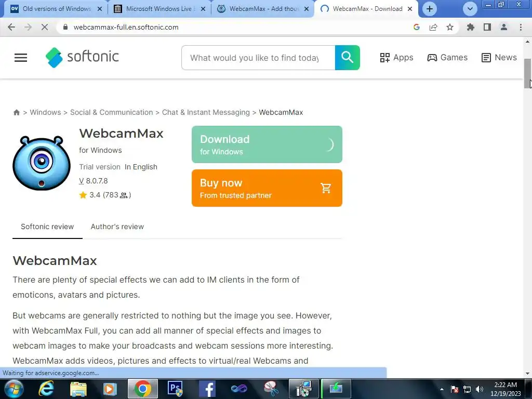Open the tab search dropdown
The image size is (532, 399).
click(x=470, y=9)
